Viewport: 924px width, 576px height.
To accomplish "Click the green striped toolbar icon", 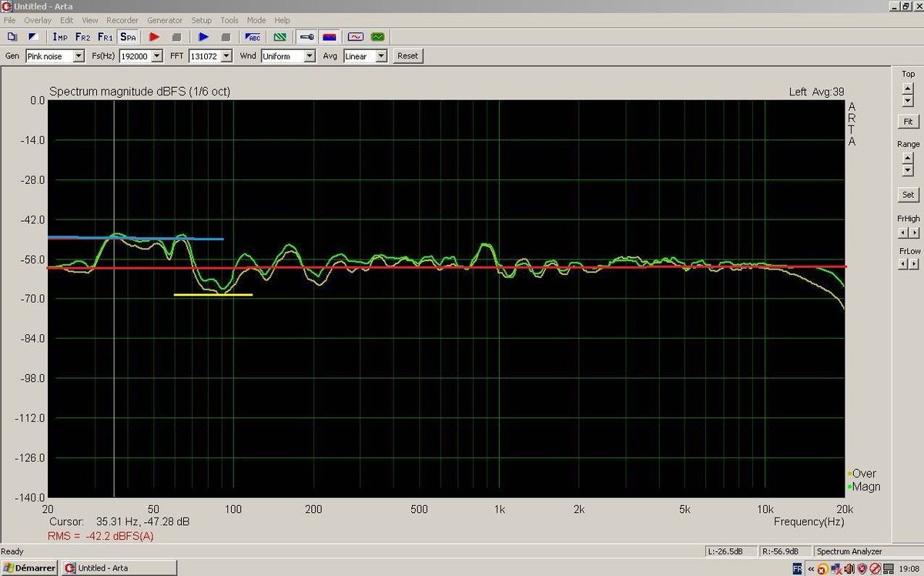I will [x=280, y=36].
